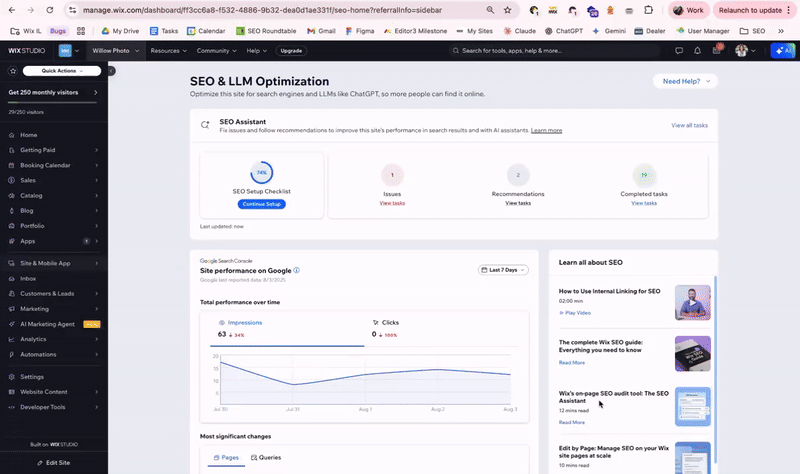Screen dimensions: 800x474
Task: Click the Completed tasks count circle
Action: (x=644, y=175)
